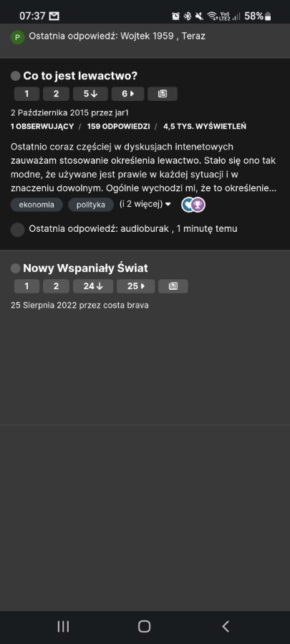Toggle unread dot beside Co to jest lewactwo
Viewport: 290px width, 644px height.
point(15,76)
